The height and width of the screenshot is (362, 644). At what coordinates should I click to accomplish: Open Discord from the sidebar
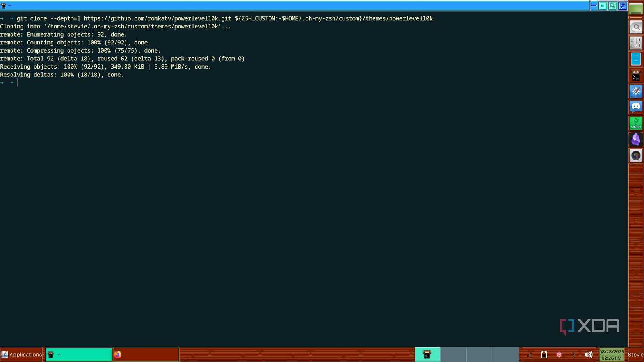(x=635, y=107)
